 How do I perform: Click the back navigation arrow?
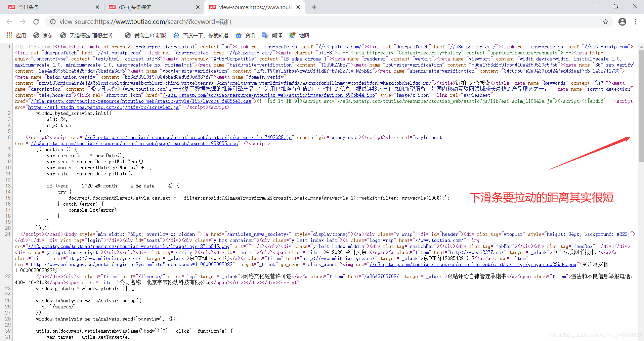pyautogui.click(x=9, y=22)
